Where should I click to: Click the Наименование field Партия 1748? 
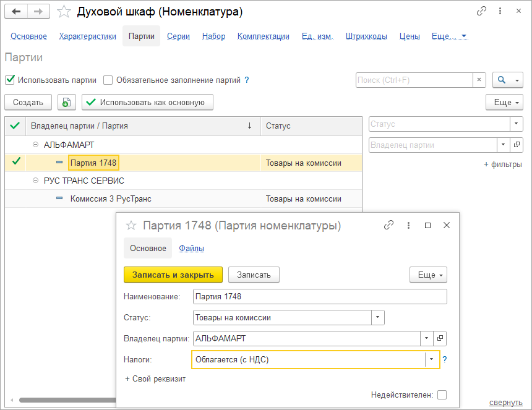[x=320, y=296]
